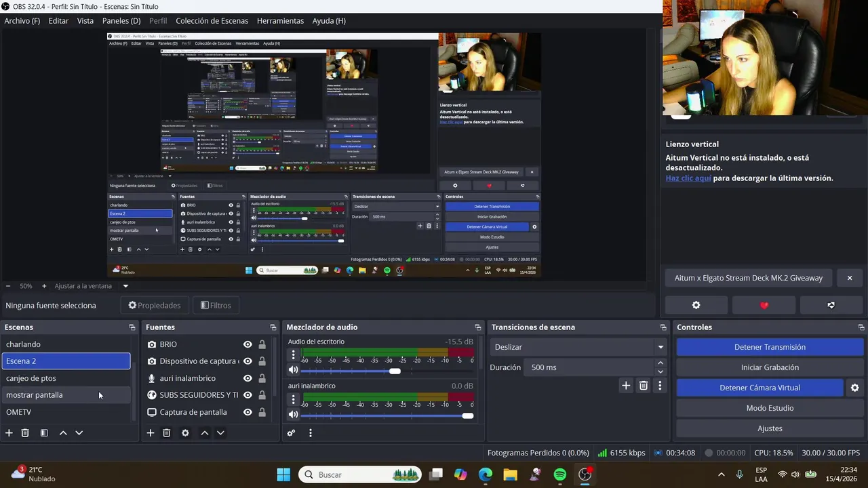Hide the BRIO source eye icon
Screen dimensions: 868x488
point(248,344)
